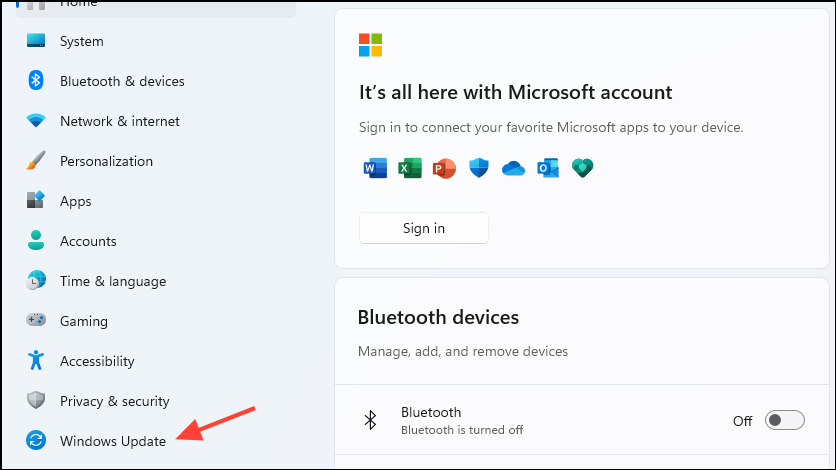
Task: Go to Accounts settings
Action: coord(88,241)
